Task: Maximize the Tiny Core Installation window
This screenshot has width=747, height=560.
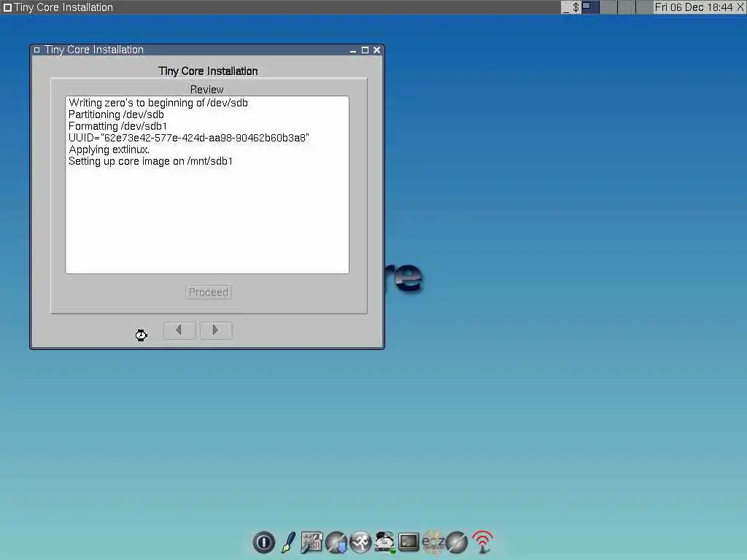Action: click(365, 50)
